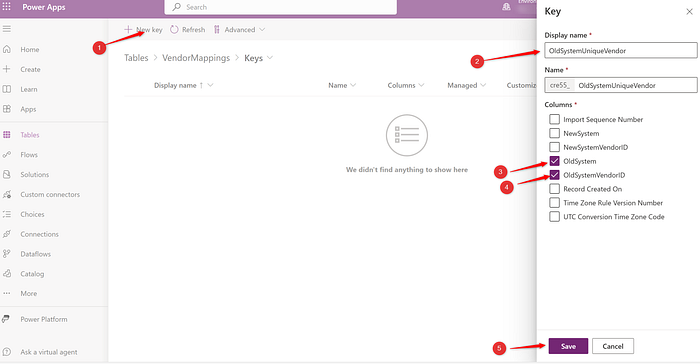Check the Import Sequence Number checkbox
Screen dimensions: 700x364
tap(554, 119)
